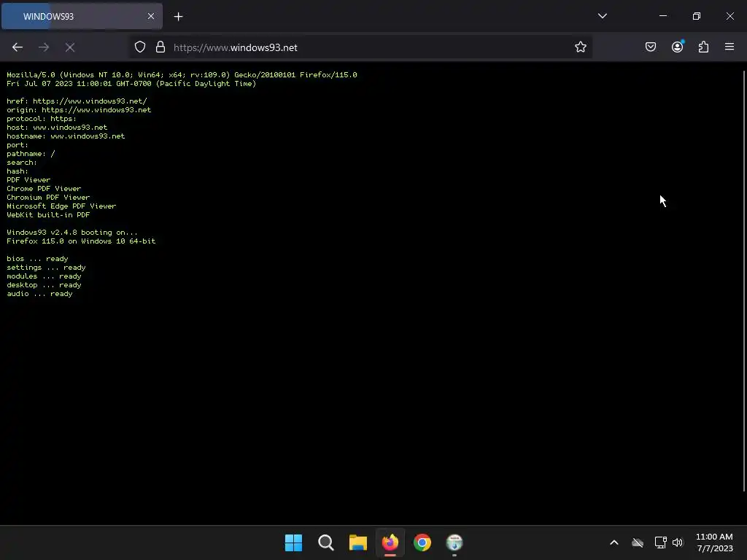The height and width of the screenshot is (560, 747).
Task: Open a new tab
Action: [x=178, y=17]
